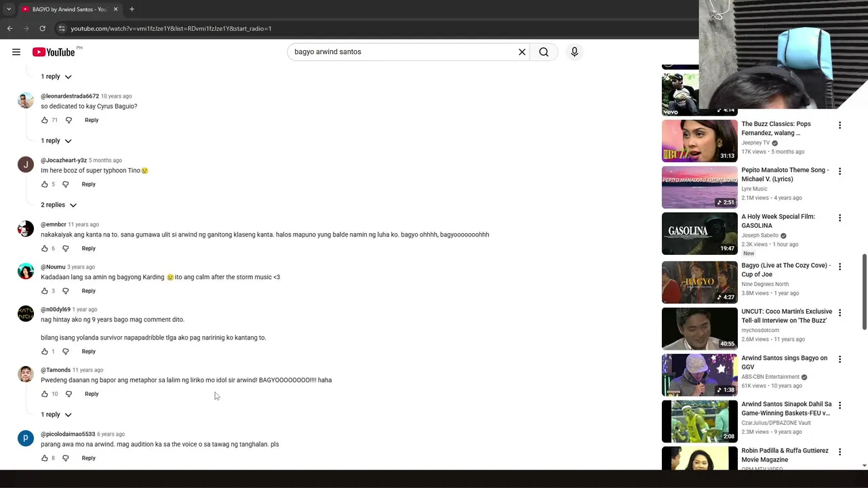
Task: Open UNCUT Coco Martin's Exclusive Tell-all title
Action: click(x=787, y=316)
